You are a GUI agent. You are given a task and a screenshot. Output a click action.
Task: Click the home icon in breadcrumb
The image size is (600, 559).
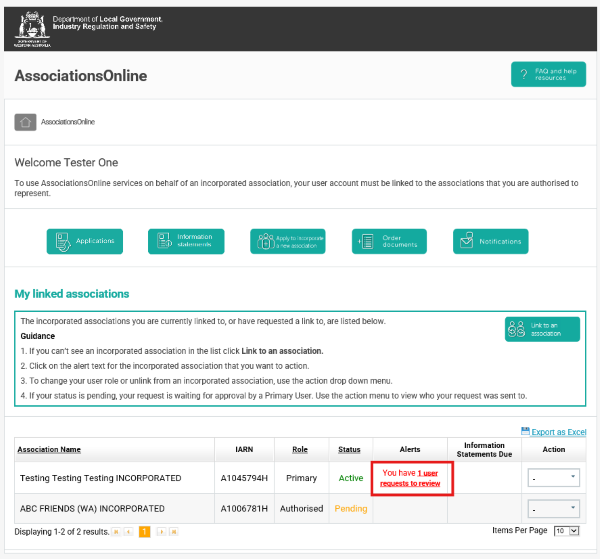pos(25,122)
